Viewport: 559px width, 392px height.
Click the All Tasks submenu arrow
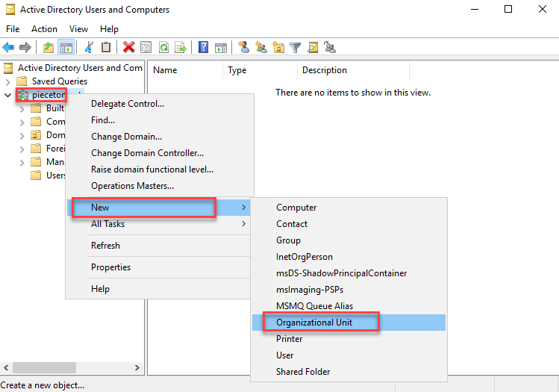(243, 224)
